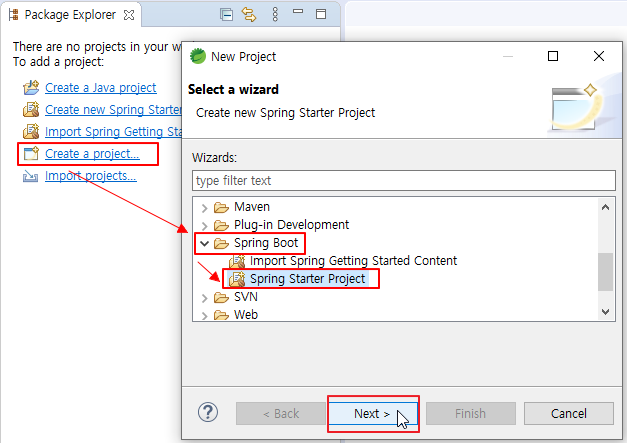The height and width of the screenshot is (443, 627).
Task: Click the Spring Starter Project icon
Action: coord(237,279)
